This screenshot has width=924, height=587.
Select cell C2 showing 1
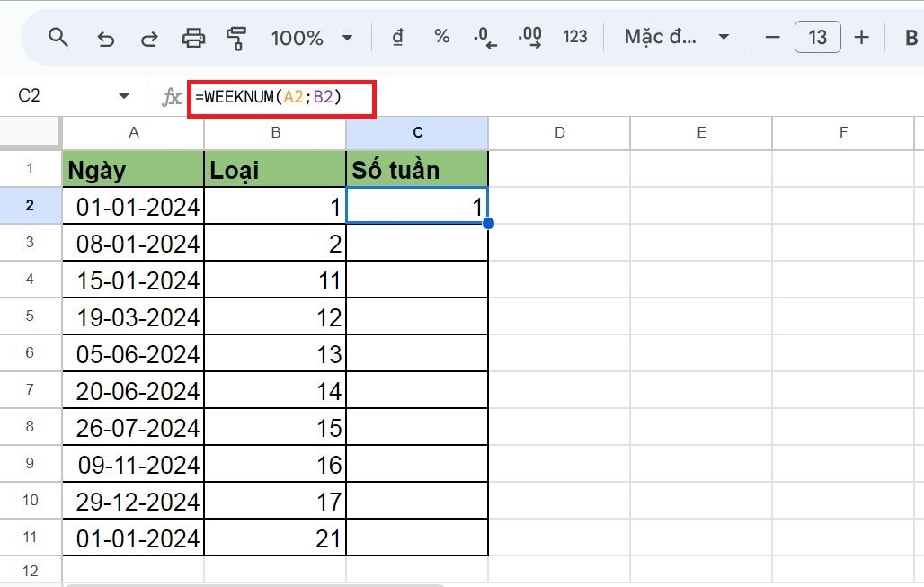[417, 206]
